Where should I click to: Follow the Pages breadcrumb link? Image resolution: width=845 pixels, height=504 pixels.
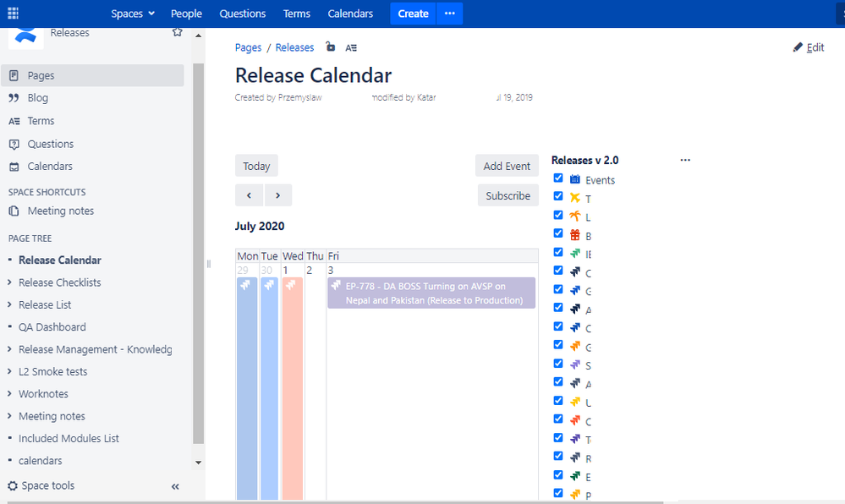pos(248,47)
